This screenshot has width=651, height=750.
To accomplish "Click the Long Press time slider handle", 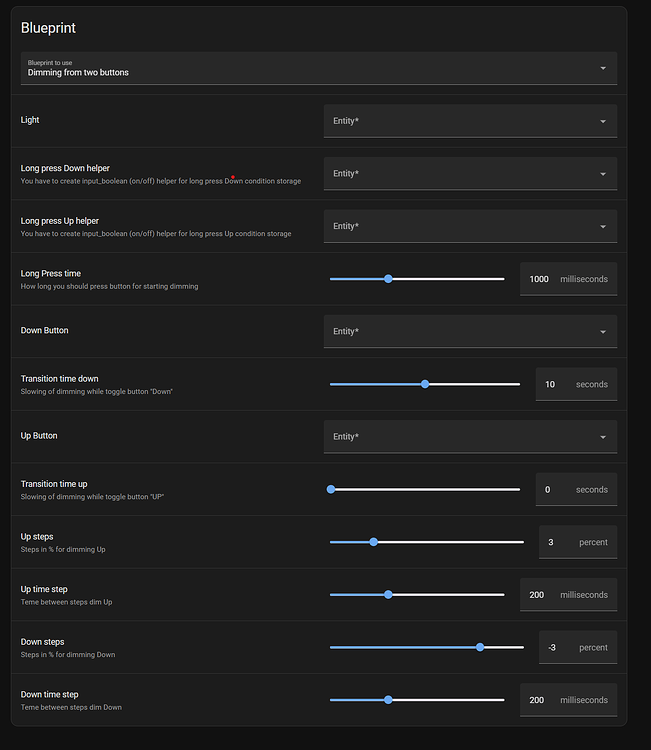I will point(388,279).
